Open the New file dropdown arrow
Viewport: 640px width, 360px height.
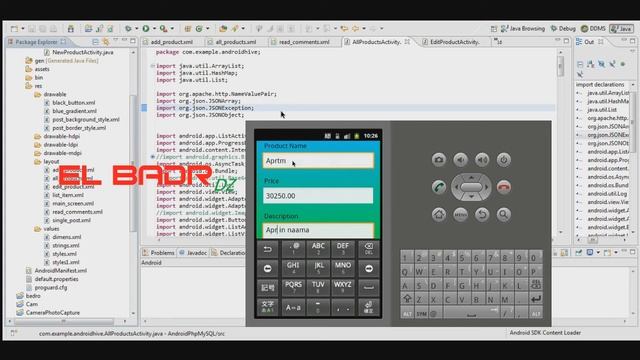(22, 29)
